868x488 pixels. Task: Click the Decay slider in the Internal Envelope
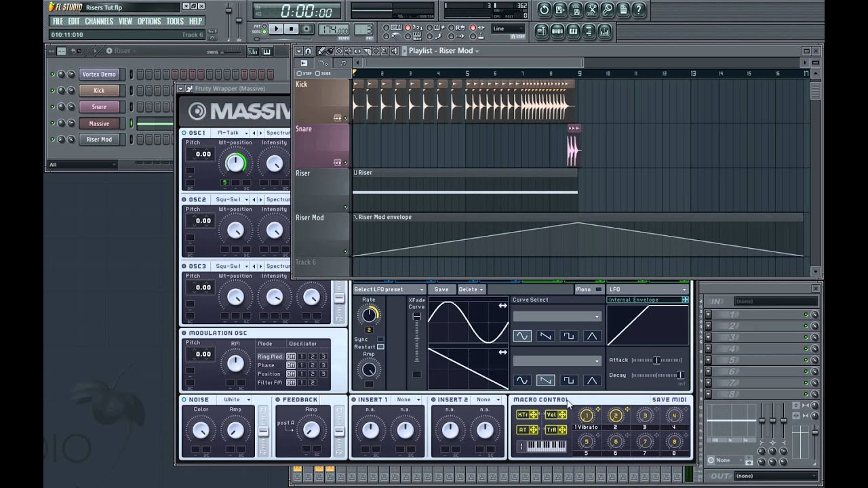point(656,375)
